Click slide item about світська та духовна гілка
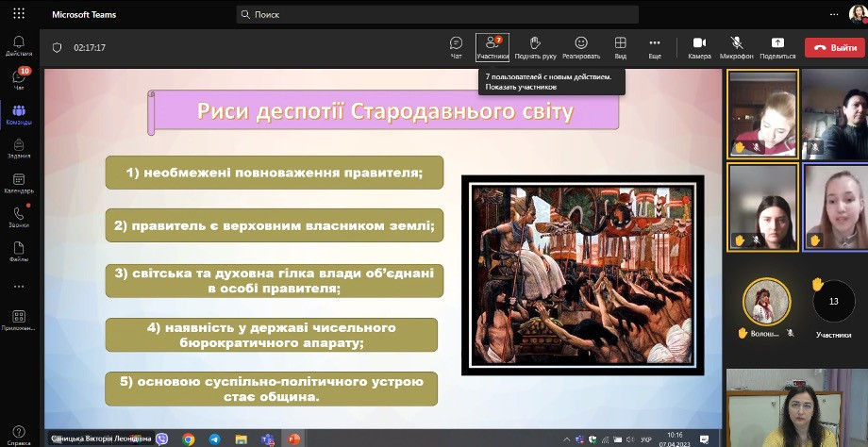This screenshot has height=447, width=868. [x=275, y=280]
